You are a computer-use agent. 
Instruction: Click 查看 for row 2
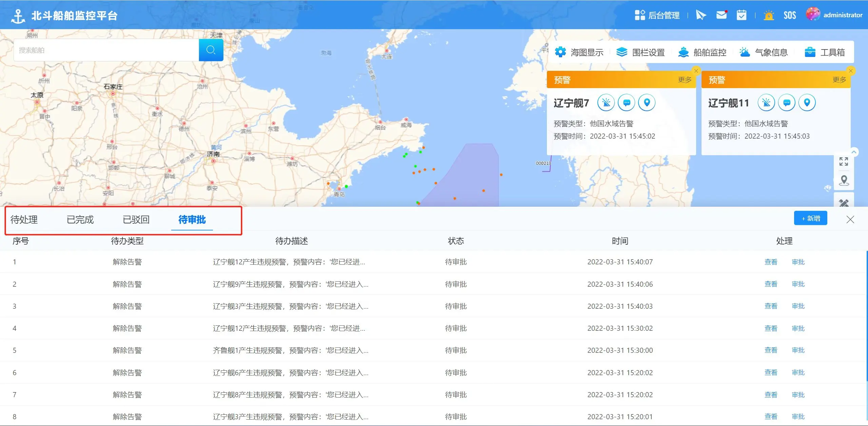tap(771, 284)
